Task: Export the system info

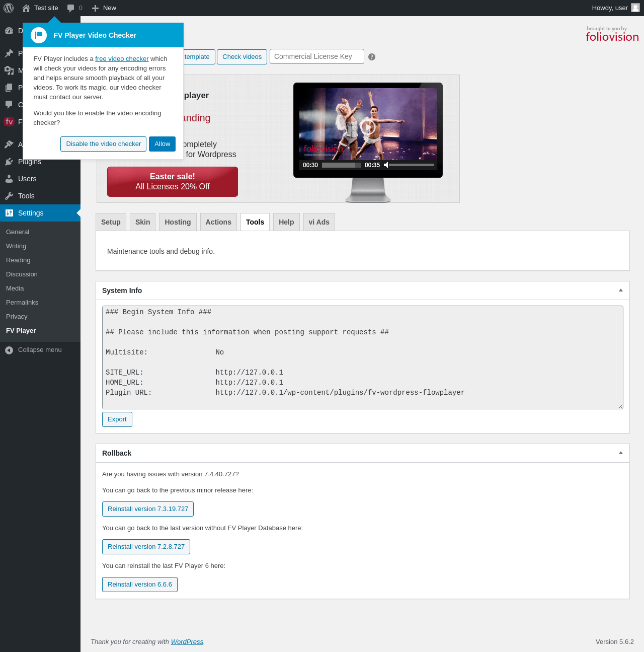Action: pos(117,419)
